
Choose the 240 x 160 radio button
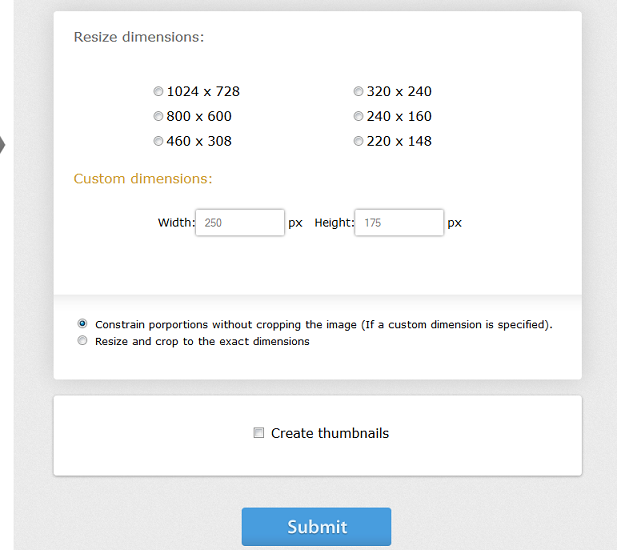pyautogui.click(x=358, y=116)
